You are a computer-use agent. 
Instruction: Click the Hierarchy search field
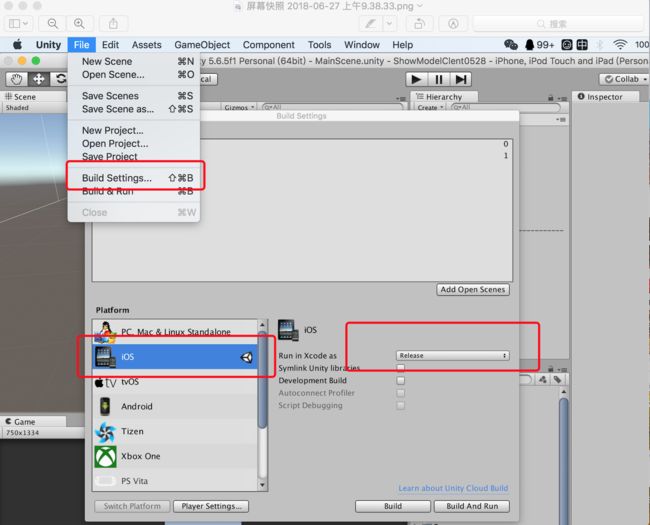click(x=506, y=107)
